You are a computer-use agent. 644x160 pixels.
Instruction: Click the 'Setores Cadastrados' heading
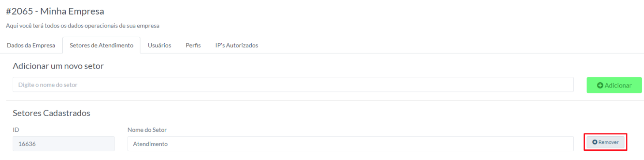tap(52, 113)
